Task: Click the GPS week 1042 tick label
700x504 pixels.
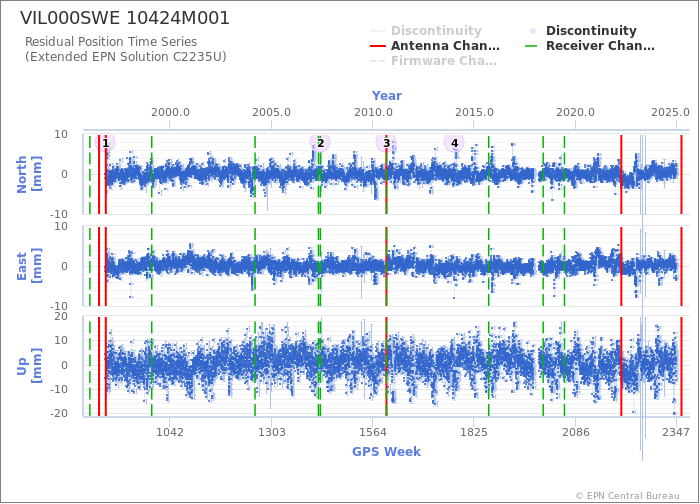Action: point(170,432)
